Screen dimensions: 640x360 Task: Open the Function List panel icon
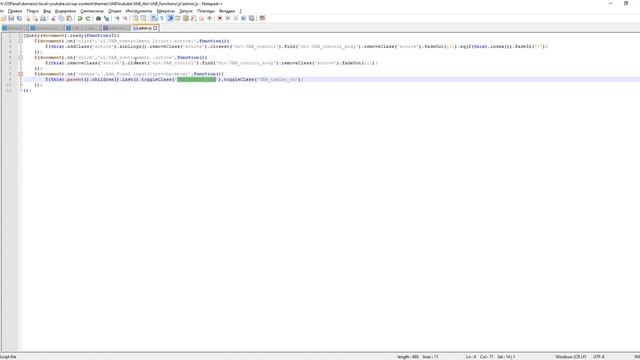[x=193, y=18]
